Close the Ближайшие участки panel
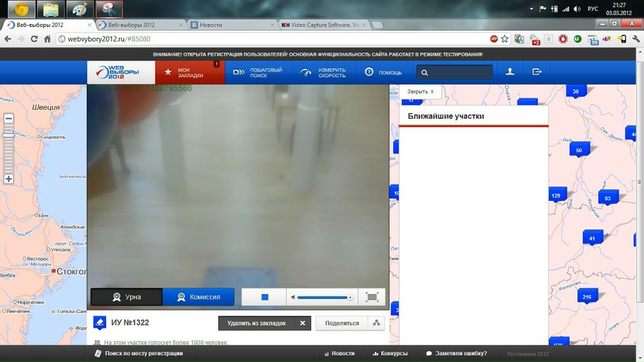The width and height of the screenshot is (644, 362). [420, 92]
